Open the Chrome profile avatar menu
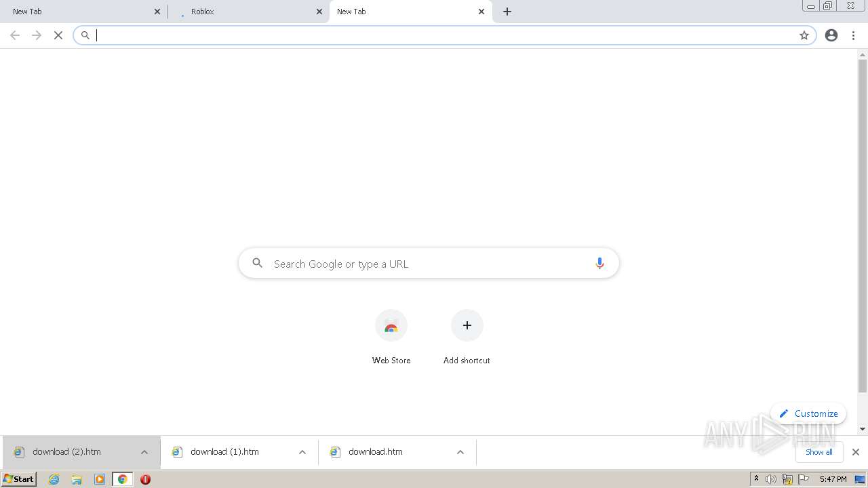Viewport: 868px width, 488px height. (831, 35)
